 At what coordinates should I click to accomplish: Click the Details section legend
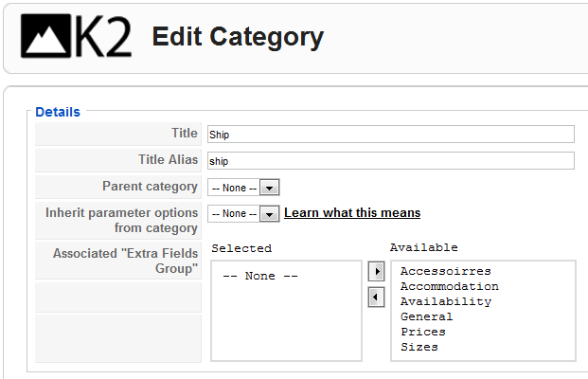58,112
